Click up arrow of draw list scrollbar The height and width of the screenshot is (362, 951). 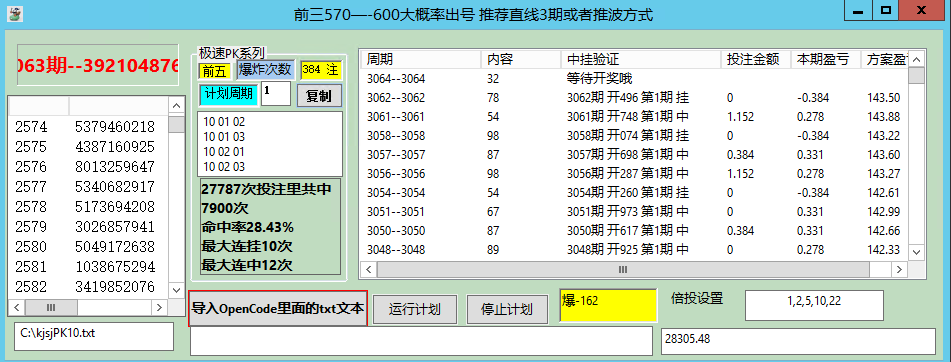point(176,106)
